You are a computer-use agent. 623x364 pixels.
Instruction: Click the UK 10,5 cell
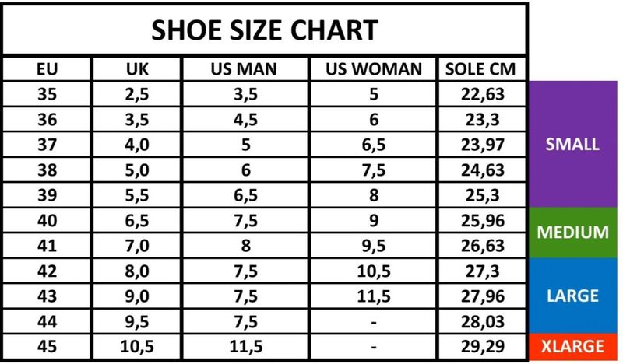[x=137, y=346]
